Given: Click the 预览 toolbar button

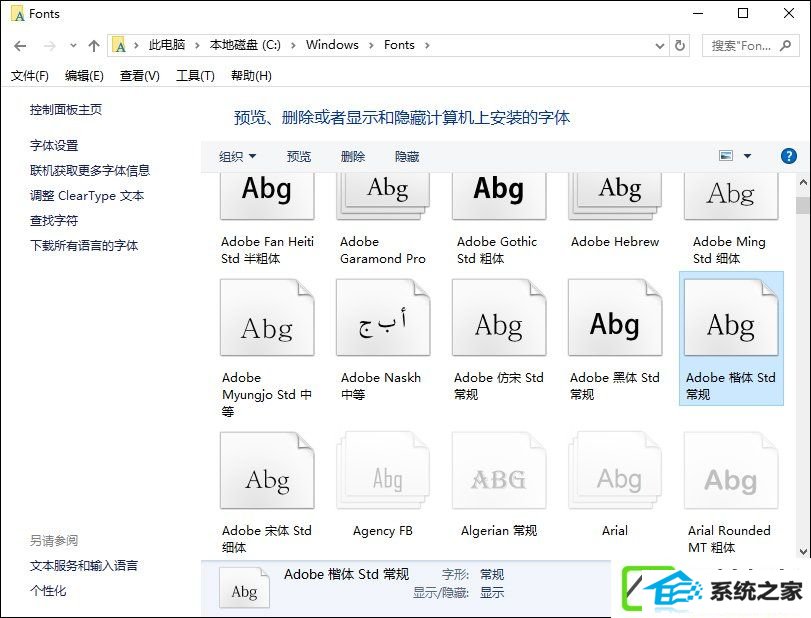Looking at the screenshot, I should tap(299, 156).
